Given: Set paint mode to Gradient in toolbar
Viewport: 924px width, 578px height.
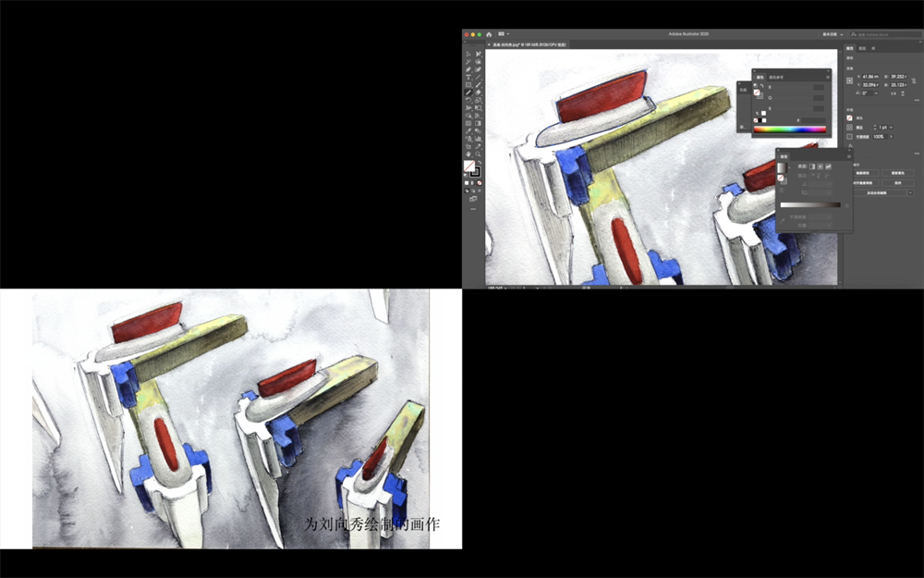Looking at the screenshot, I should (x=472, y=183).
